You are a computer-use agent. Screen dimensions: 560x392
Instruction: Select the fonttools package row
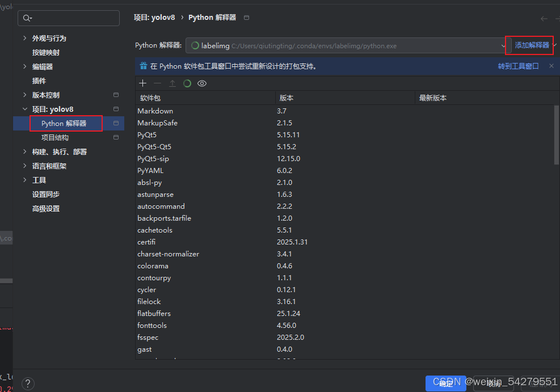coord(344,325)
